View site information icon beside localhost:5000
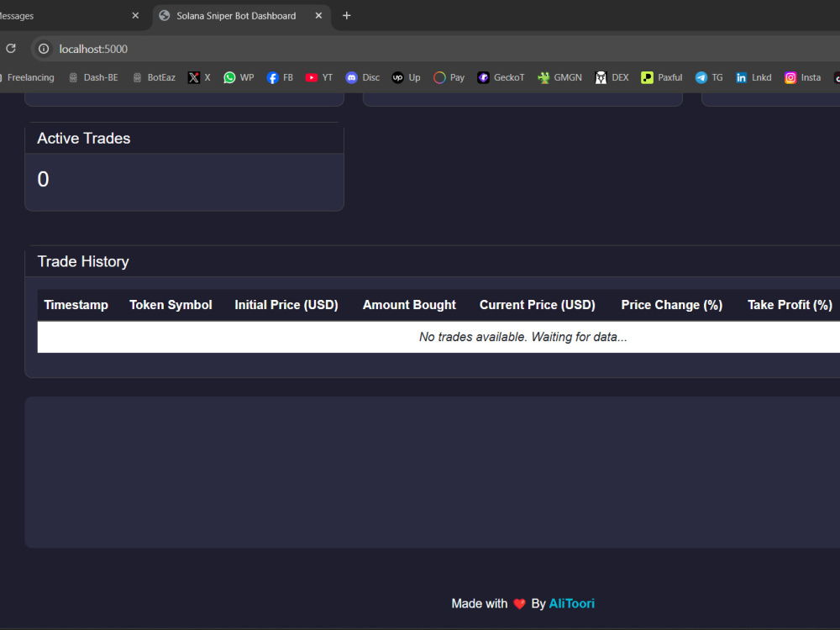 pos(44,49)
